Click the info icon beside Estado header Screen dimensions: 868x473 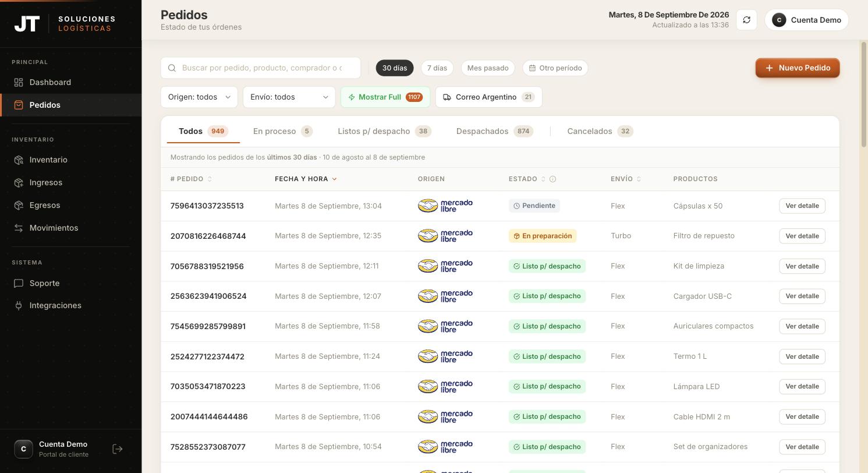pos(553,179)
